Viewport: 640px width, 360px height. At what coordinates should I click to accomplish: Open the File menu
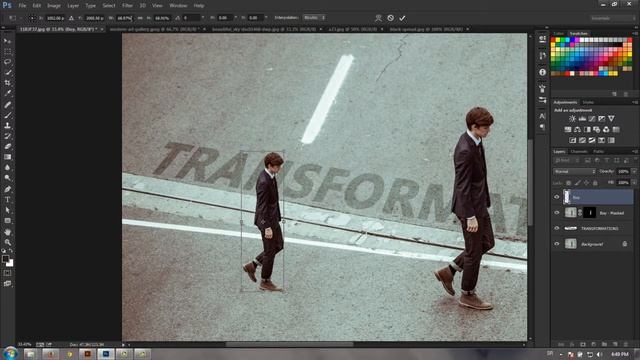click(x=22, y=6)
